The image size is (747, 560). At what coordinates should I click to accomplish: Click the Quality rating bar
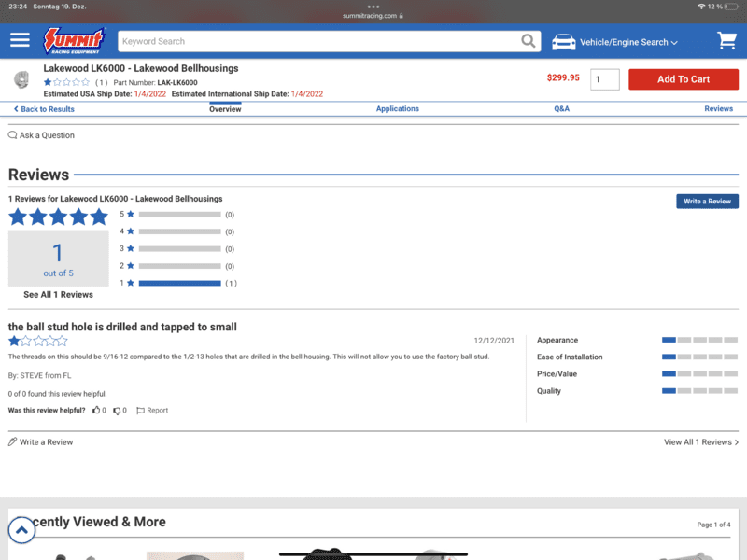(699, 391)
